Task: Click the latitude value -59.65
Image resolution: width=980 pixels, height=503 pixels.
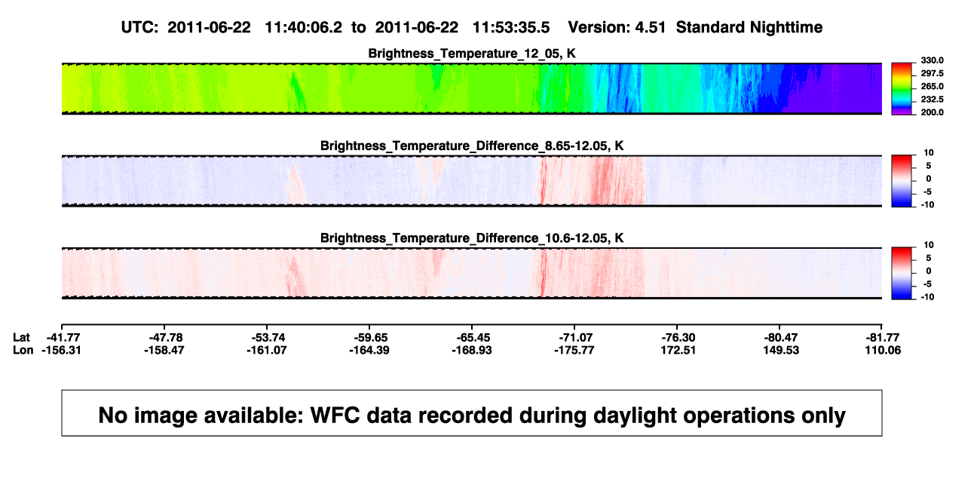Action: point(369,337)
